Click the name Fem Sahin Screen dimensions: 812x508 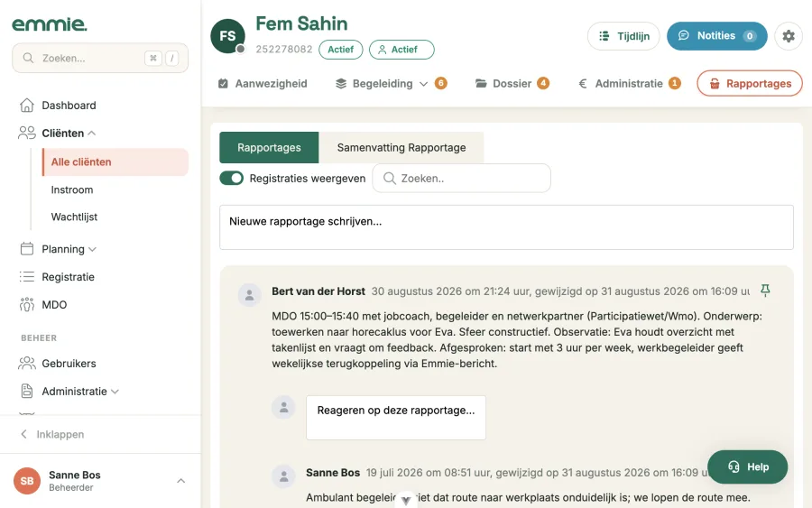301,23
